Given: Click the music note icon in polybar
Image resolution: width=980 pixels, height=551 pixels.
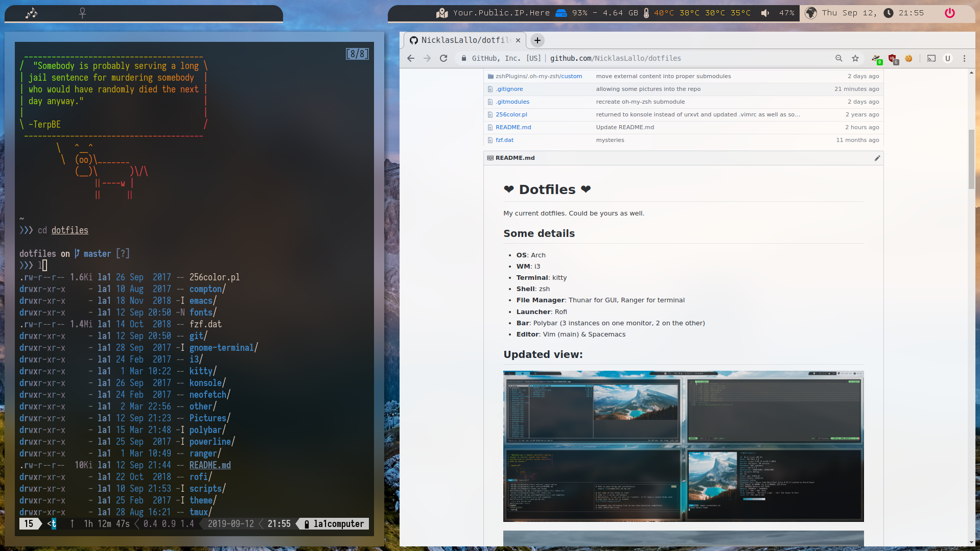Looking at the screenshot, I should [x=32, y=13].
